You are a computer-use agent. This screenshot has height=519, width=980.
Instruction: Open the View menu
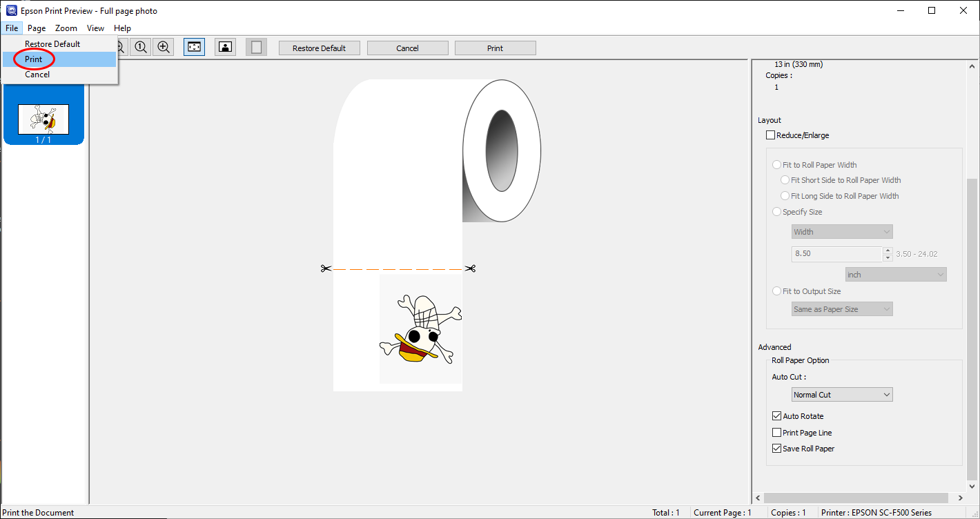tap(95, 28)
